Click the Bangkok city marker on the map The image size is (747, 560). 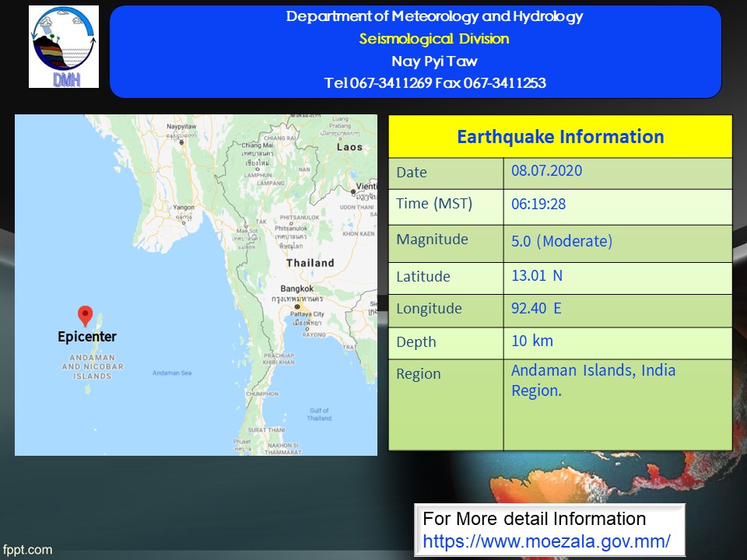296,306
